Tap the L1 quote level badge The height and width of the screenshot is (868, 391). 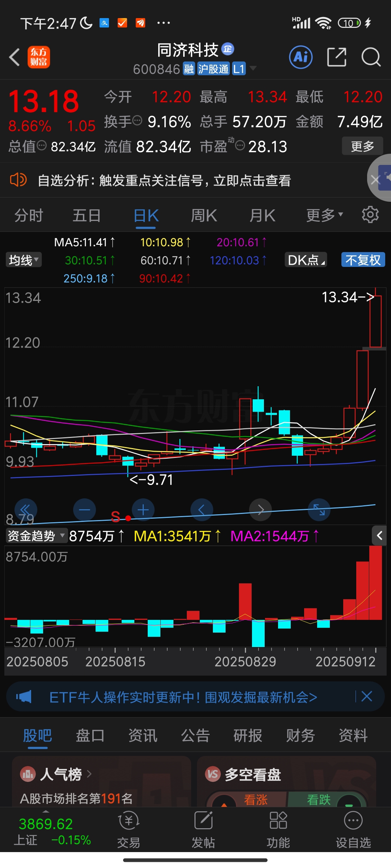[239, 69]
